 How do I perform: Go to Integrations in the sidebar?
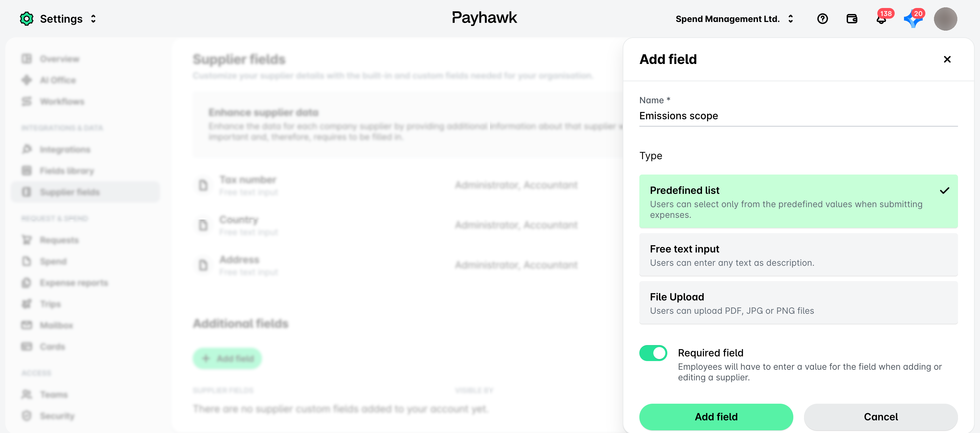click(65, 150)
